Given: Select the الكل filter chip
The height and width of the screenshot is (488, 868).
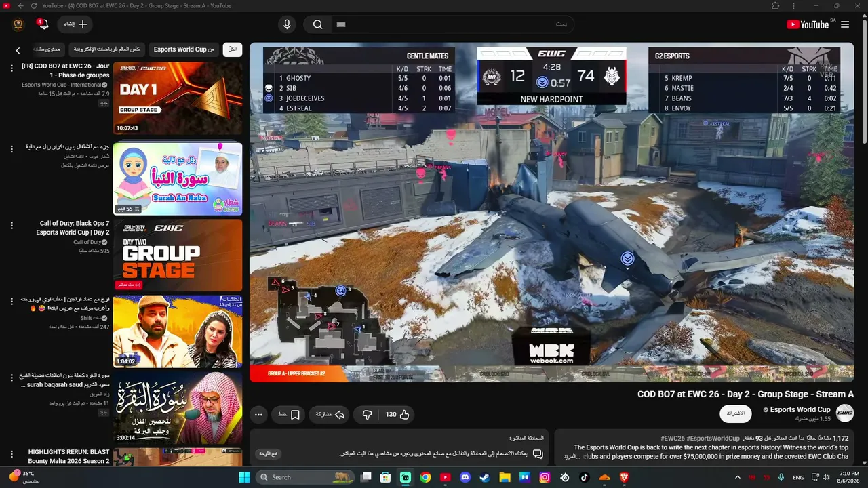Looking at the screenshot, I should [233, 49].
